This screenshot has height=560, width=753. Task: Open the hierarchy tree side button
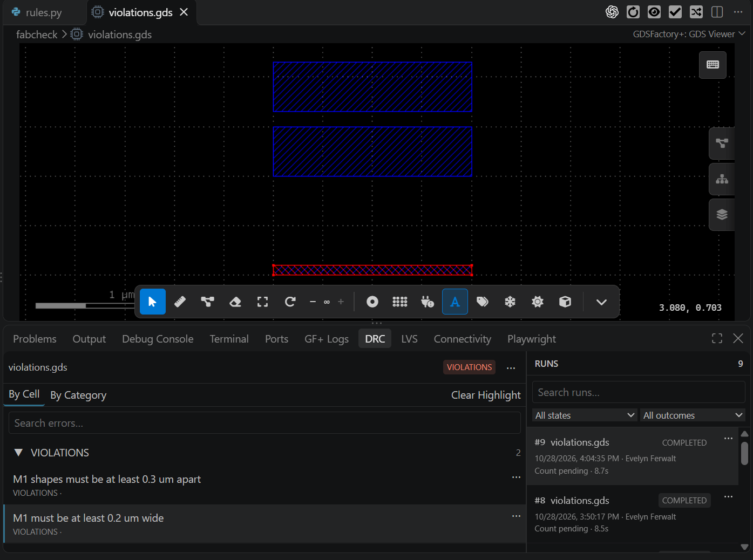[x=722, y=179]
